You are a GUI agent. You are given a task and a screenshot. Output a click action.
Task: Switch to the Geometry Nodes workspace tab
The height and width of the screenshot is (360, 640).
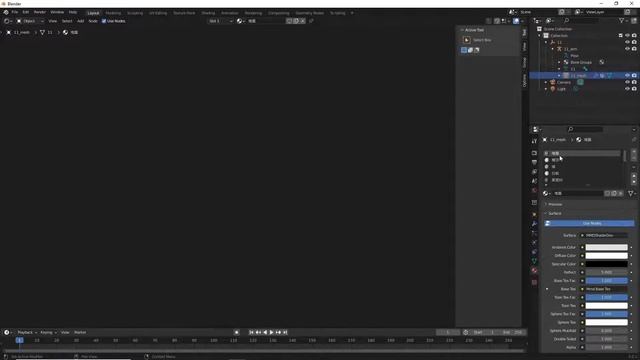(x=310, y=13)
